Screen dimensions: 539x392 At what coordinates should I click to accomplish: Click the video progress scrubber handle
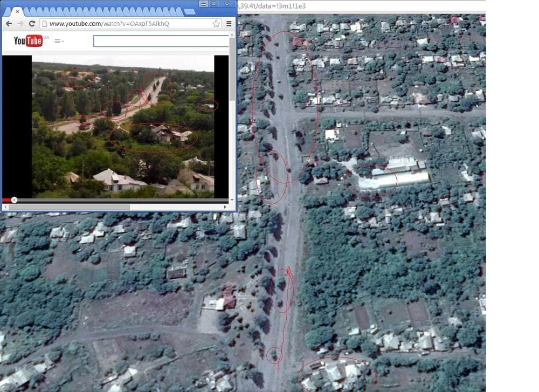click(x=14, y=200)
